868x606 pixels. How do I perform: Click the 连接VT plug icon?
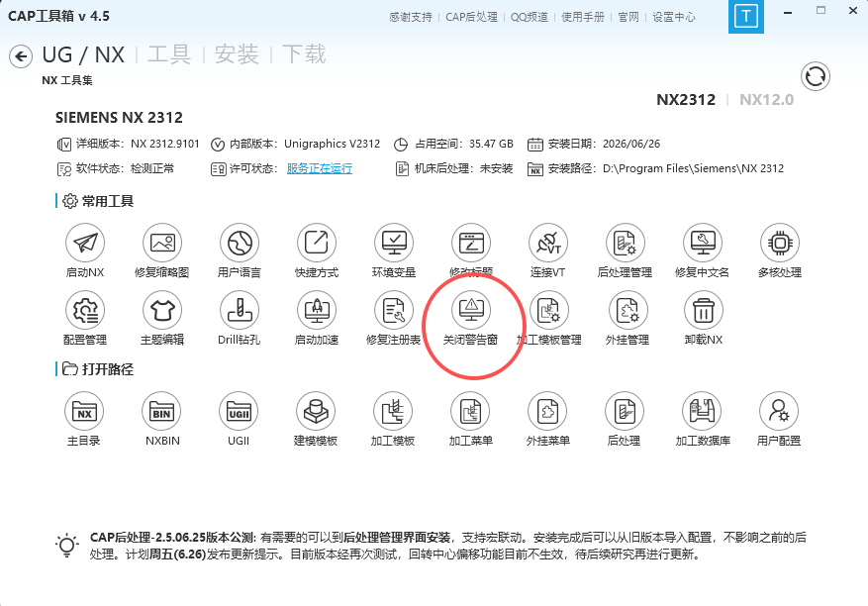click(x=548, y=243)
